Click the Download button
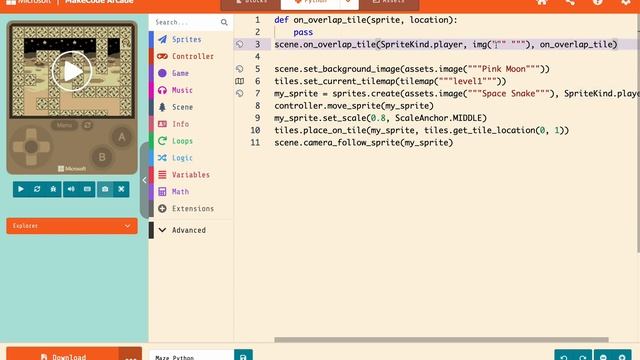The image size is (640, 360). click(x=63, y=354)
